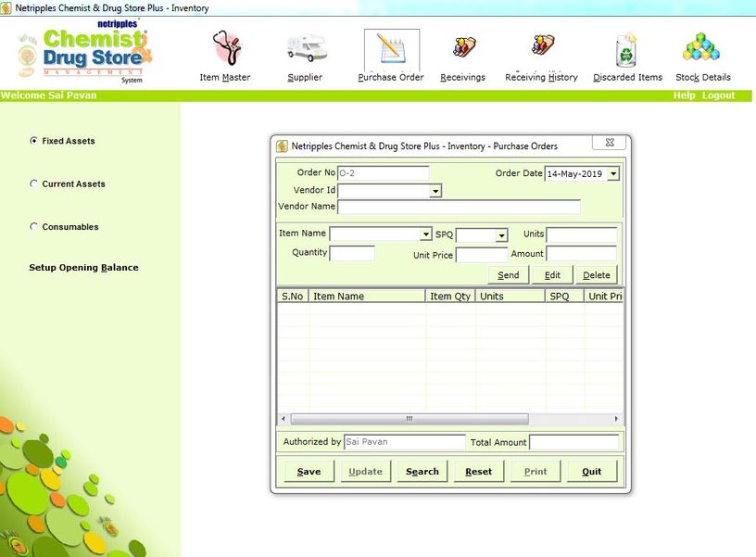
Task: Click the Unit Pri column header
Action: pos(604,296)
